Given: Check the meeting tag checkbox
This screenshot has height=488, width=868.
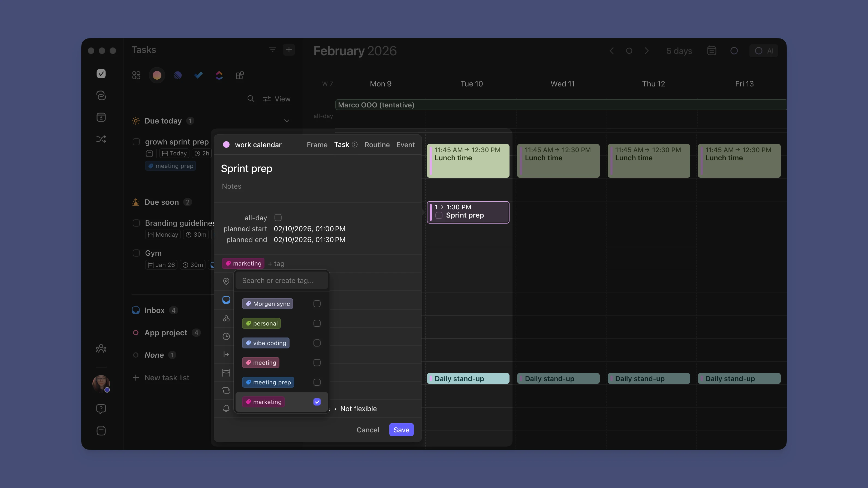Looking at the screenshot, I should pyautogui.click(x=317, y=362).
